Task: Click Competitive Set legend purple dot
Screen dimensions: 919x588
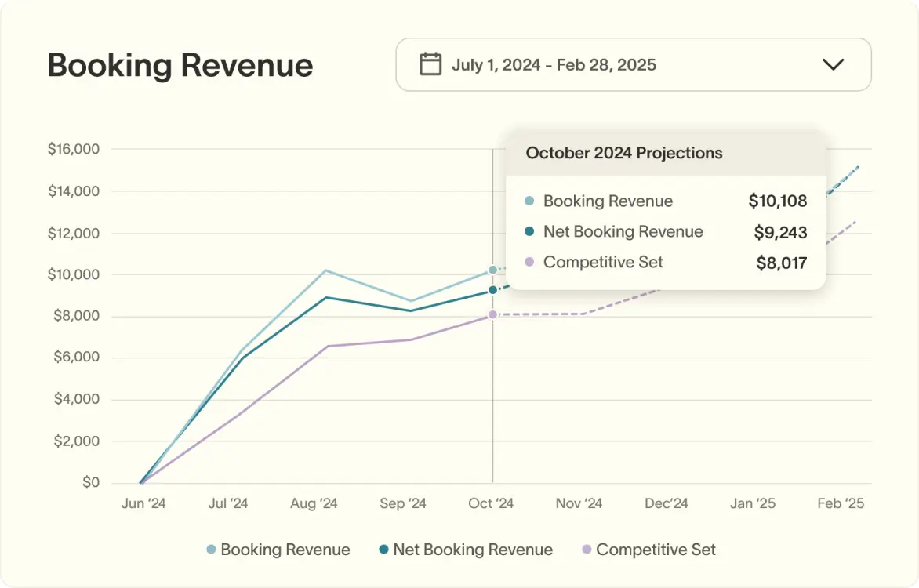Action: (587, 550)
